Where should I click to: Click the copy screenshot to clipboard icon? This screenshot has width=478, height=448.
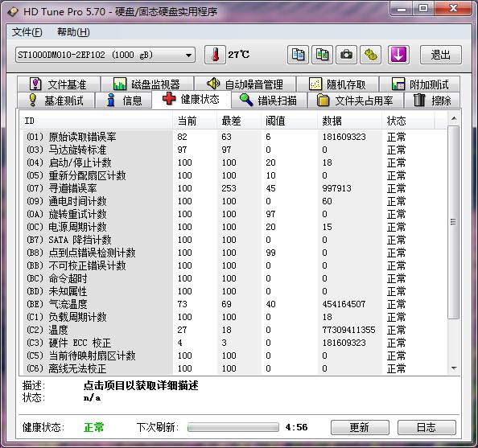322,55
